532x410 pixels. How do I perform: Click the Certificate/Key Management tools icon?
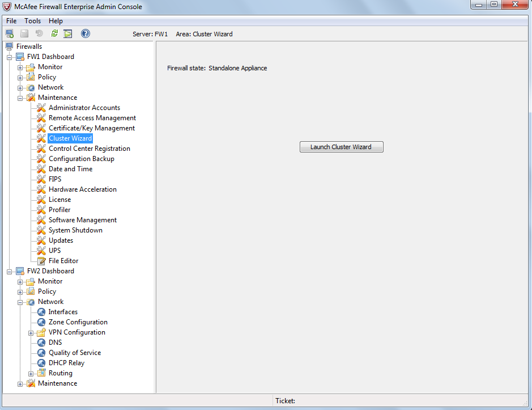[41, 128]
